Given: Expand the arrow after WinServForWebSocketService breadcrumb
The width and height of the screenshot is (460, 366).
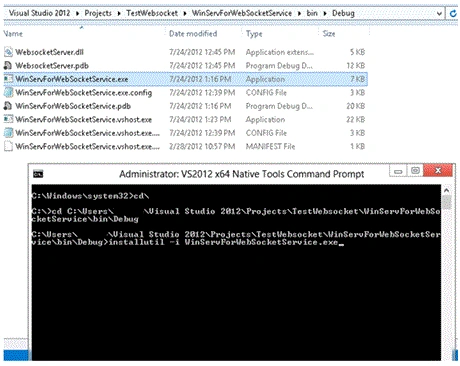Looking at the screenshot, I should pyautogui.click(x=299, y=13).
